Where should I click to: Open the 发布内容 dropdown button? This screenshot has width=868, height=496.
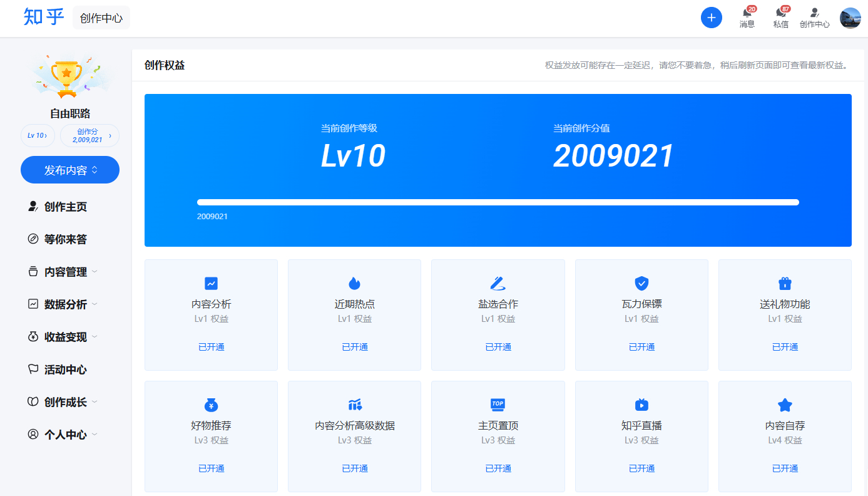pyautogui.click(x=70, y=170)
